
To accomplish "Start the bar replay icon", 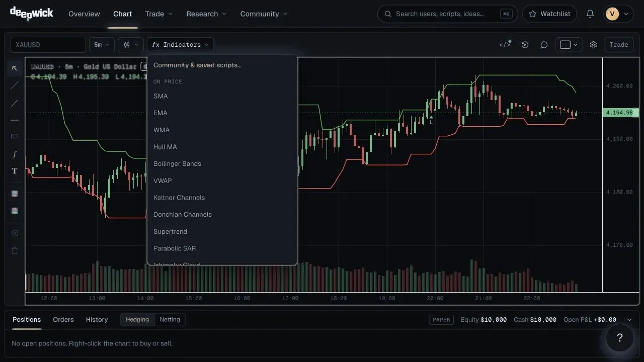I will 525,45.
